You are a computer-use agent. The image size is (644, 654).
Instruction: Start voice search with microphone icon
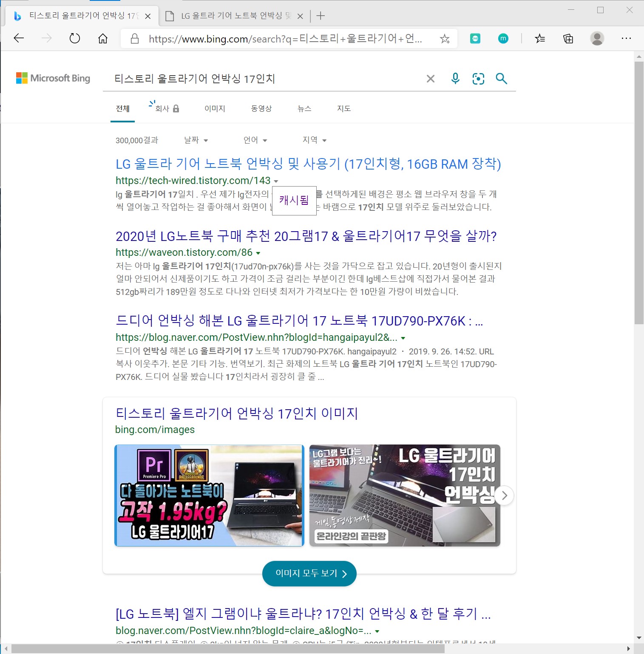455,79
